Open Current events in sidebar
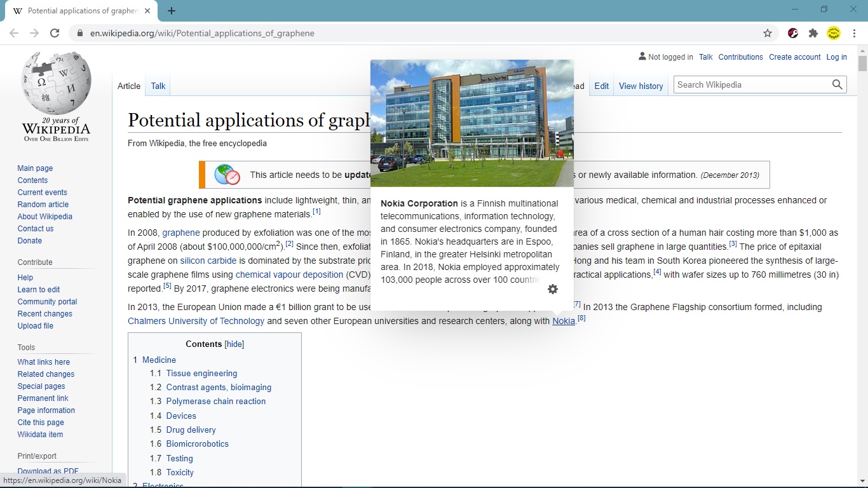 [x=42, y=193]
